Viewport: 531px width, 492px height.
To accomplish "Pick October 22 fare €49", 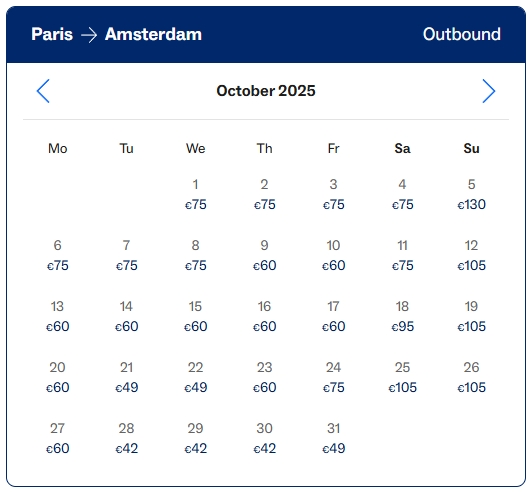I will [195, 377].
